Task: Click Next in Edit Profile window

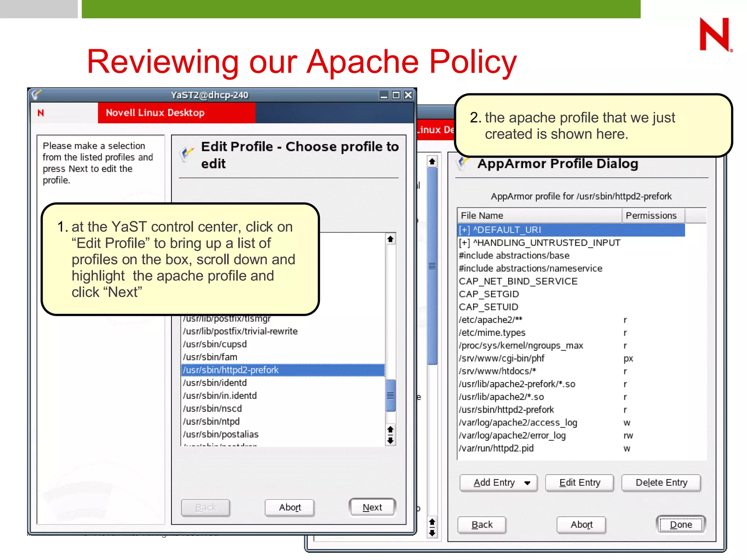Action: pos(372,507)
